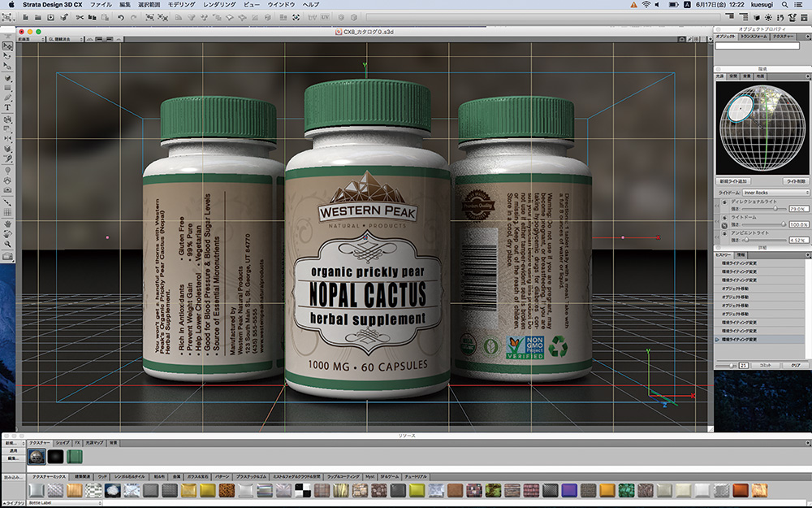Toggle the ライトドーム enable button

click(x=725, y=218)
